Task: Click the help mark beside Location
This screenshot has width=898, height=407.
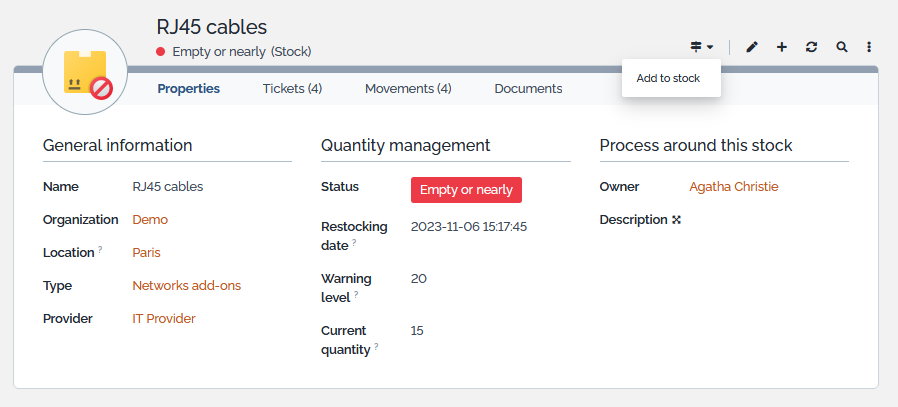Action: point(101,249)
